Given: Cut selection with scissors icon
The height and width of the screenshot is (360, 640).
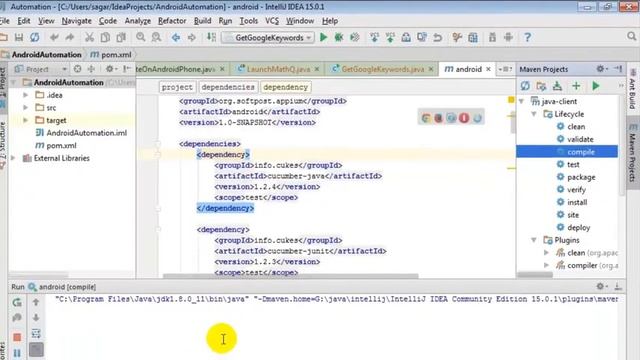Looking at the screenshot, I should pyautogui.click(x=89, y=38).
